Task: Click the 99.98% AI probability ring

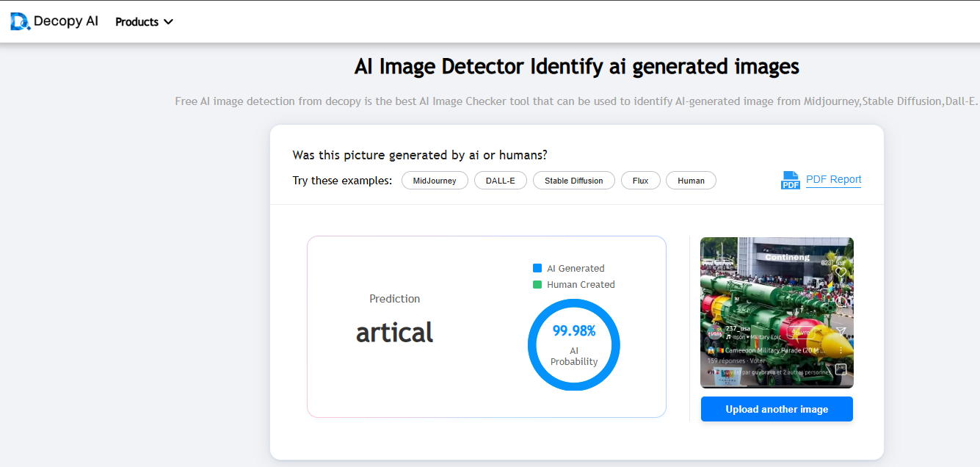Action: pyautogui.click(x=574, y=344)
